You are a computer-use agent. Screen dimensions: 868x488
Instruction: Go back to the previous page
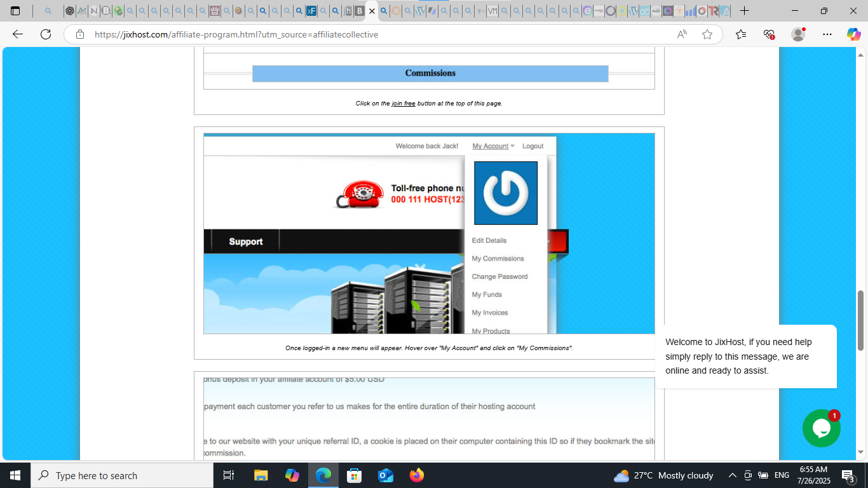point(18,34)
